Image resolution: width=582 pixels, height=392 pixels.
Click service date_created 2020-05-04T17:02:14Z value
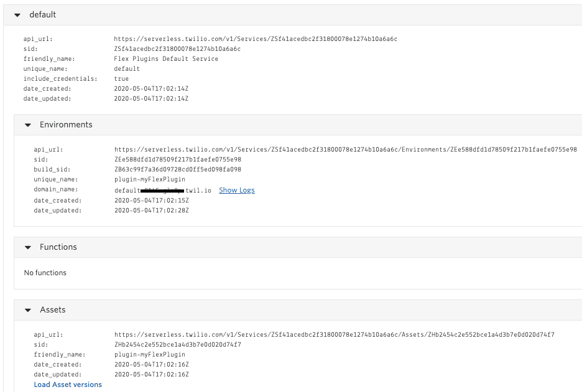tap(151, 89)
